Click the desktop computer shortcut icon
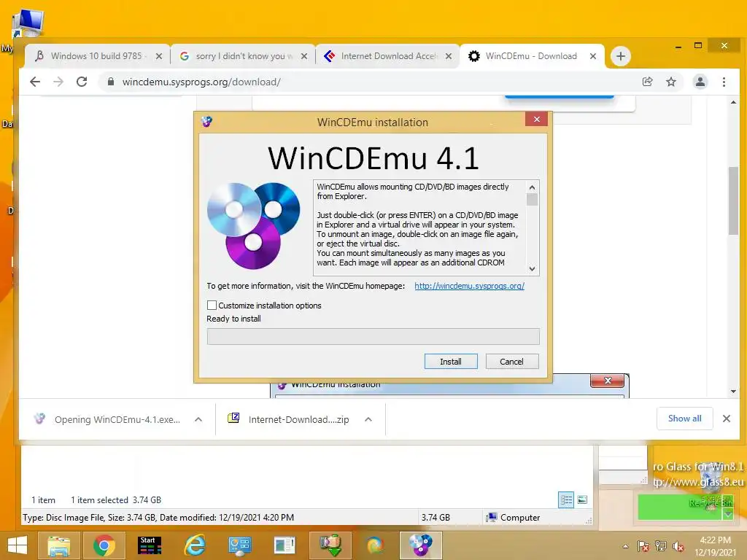Screen dimensions: 747x560 28,24
